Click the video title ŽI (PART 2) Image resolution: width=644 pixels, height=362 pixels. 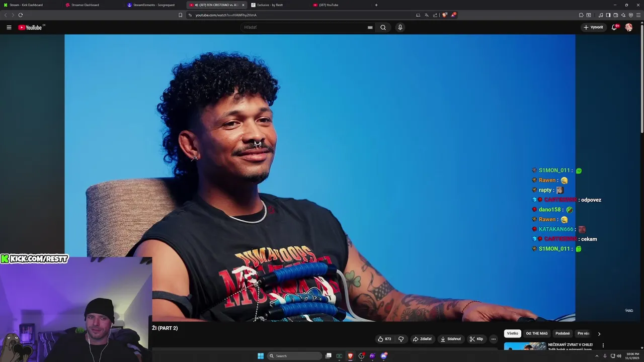pyautogui.click(x=165, y=328)
